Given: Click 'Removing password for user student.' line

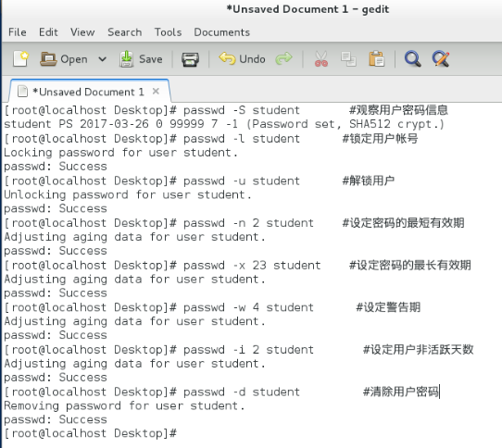Looking at the screenshot, I should [124, 406].
